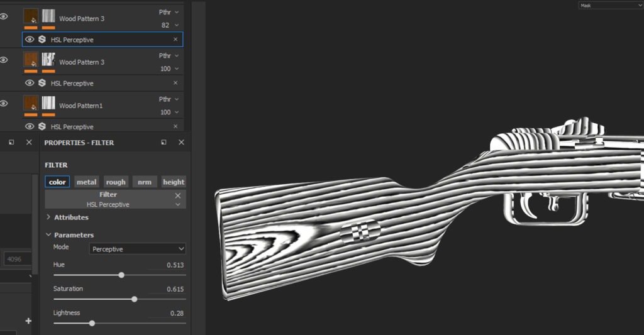Close the panel left of Properties
Screen dimensions: 644x335
29,142
